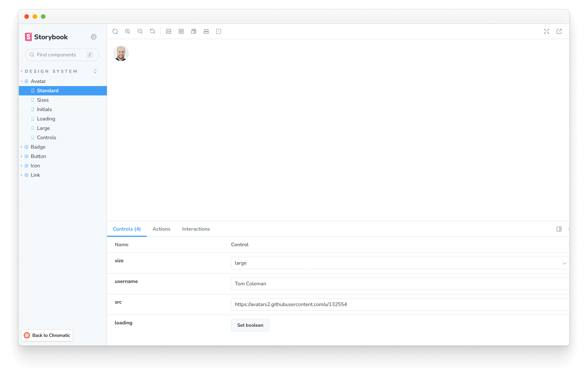The width and height of the screenshot is (588, 378).
Task: Switch to the Actions tab
Action: [x=161, y=229]
